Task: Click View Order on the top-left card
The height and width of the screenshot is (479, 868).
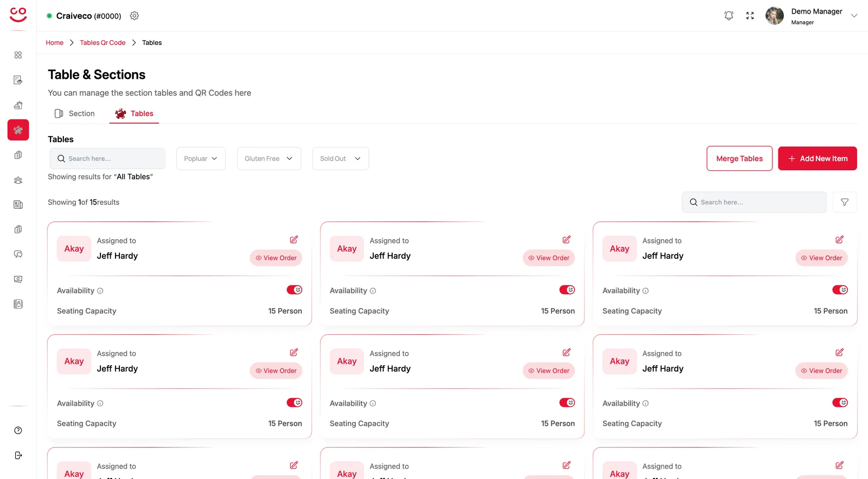Action: (x=276, y=258)
